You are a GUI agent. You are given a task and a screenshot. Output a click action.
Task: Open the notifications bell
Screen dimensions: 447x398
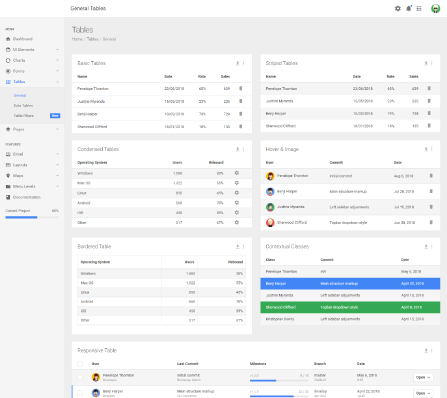pos(409,8)
